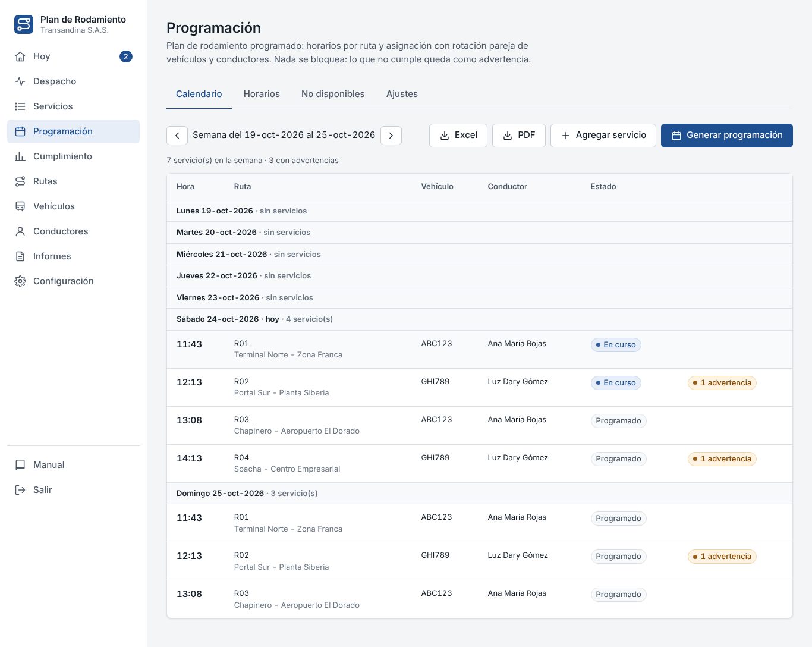
Task: Open Informes in the sidebar
Action: (73, 256)
